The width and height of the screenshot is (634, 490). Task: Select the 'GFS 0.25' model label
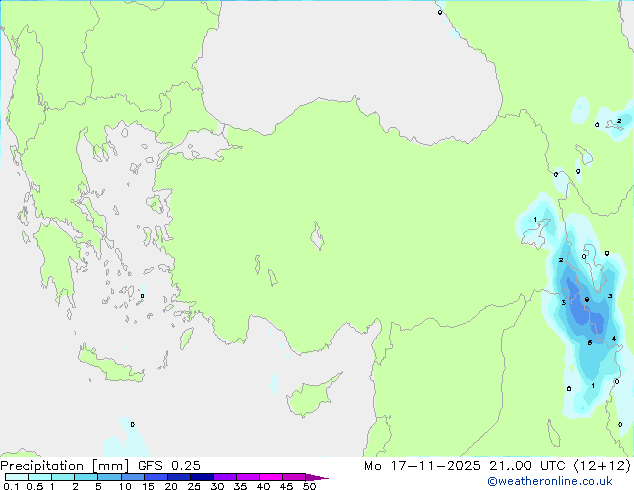tap(169, 466)
